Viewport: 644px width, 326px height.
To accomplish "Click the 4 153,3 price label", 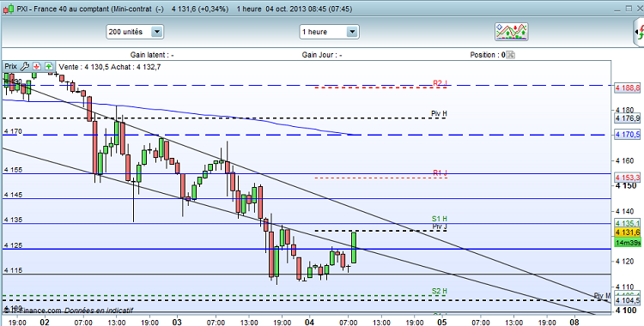I will click(x=627, y=178).
